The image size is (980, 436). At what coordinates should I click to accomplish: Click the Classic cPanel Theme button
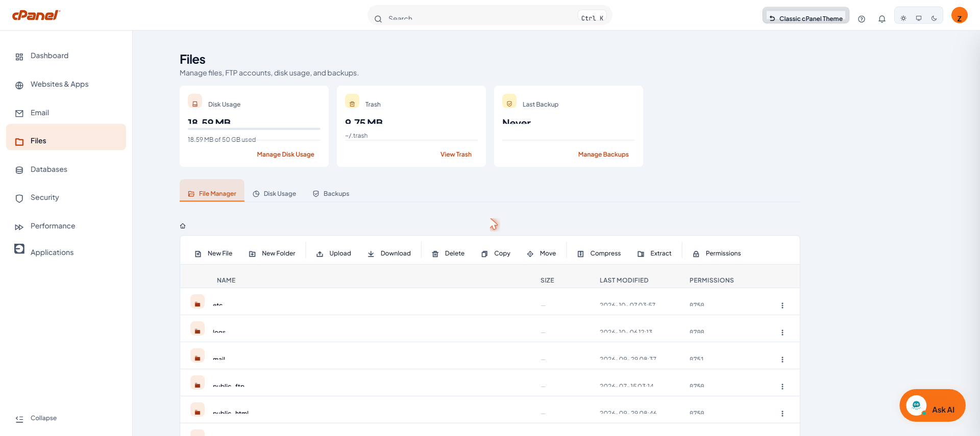click(x=806, y=18)
